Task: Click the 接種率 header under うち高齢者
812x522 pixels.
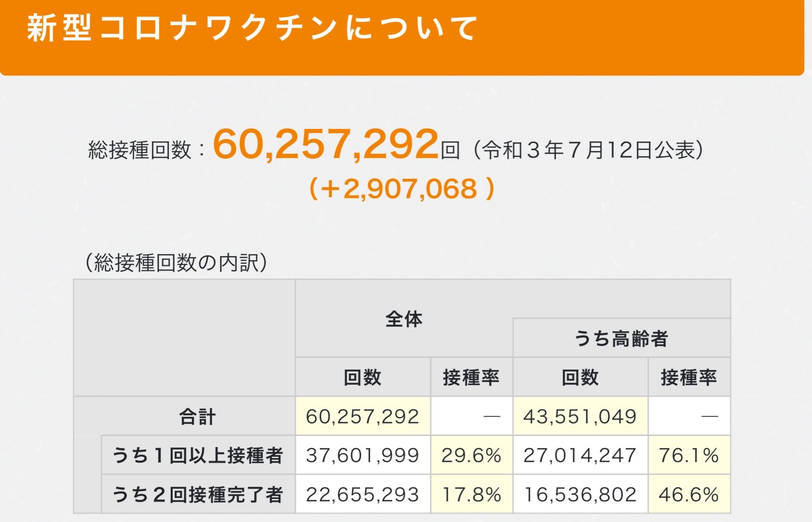Action: click(689, 377)
